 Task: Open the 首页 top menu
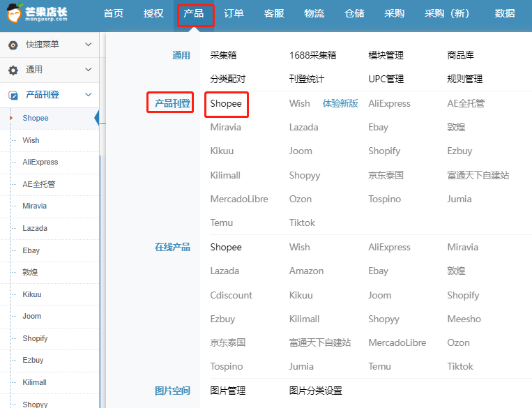(x=114, y=13)
